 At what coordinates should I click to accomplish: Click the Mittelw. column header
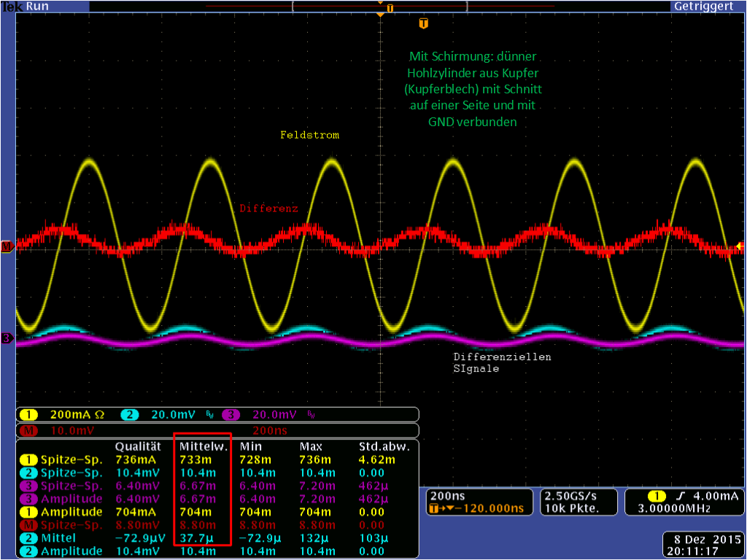pyautogui.click(x=204, y=447)
